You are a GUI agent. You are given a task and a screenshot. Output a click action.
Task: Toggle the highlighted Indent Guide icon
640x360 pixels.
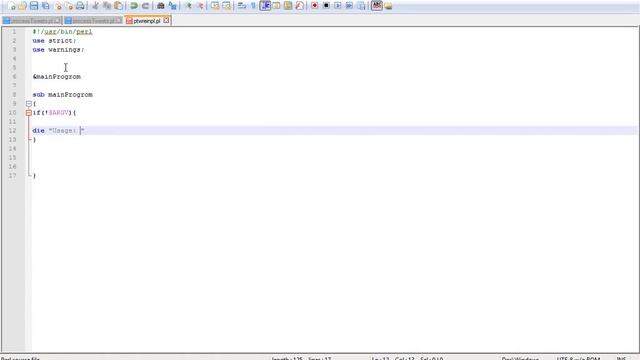[265, 6]
